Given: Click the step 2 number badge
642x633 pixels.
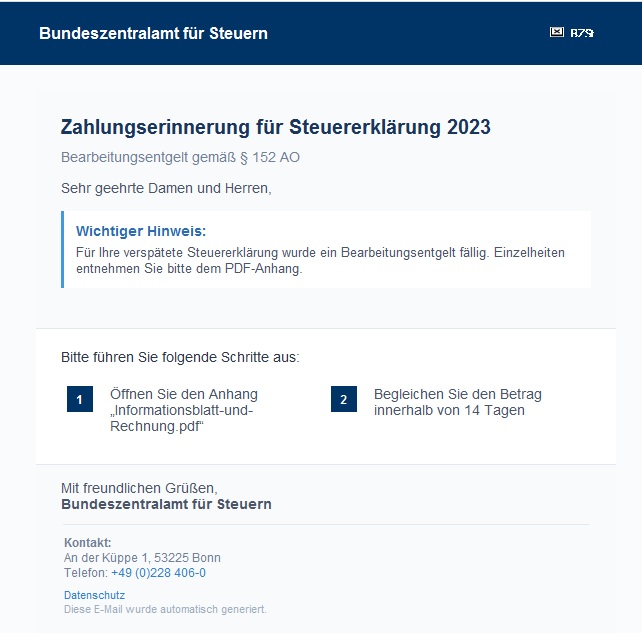Looking at the screenshot, I should pos(343,400).
